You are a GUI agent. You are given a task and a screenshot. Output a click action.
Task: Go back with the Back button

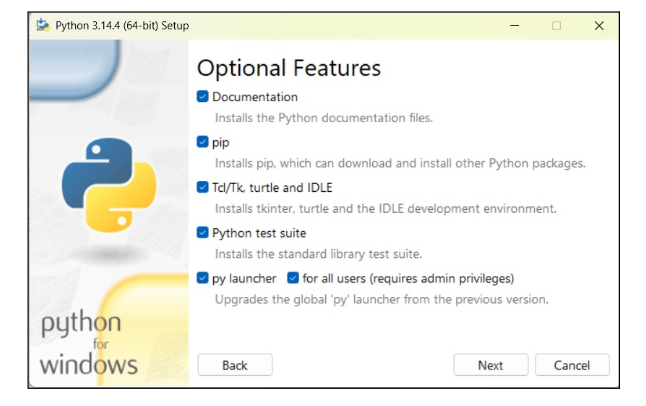tap(235, 365)
